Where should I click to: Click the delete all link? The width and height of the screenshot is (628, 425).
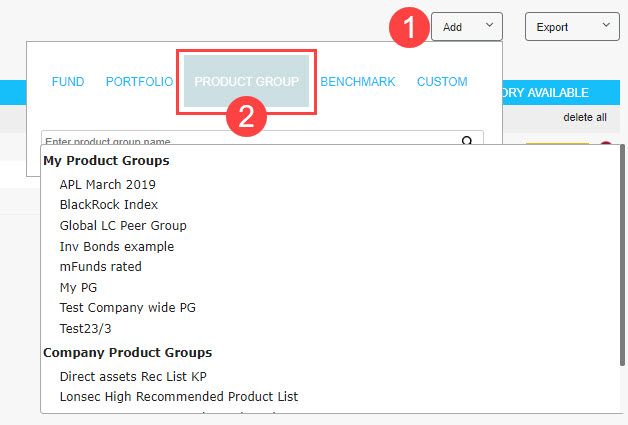click(585, 117)
